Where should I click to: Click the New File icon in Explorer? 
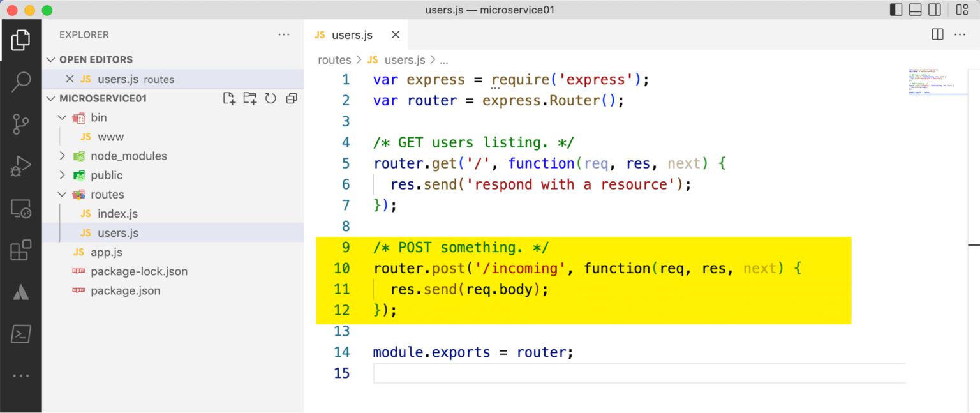[228, 98]
